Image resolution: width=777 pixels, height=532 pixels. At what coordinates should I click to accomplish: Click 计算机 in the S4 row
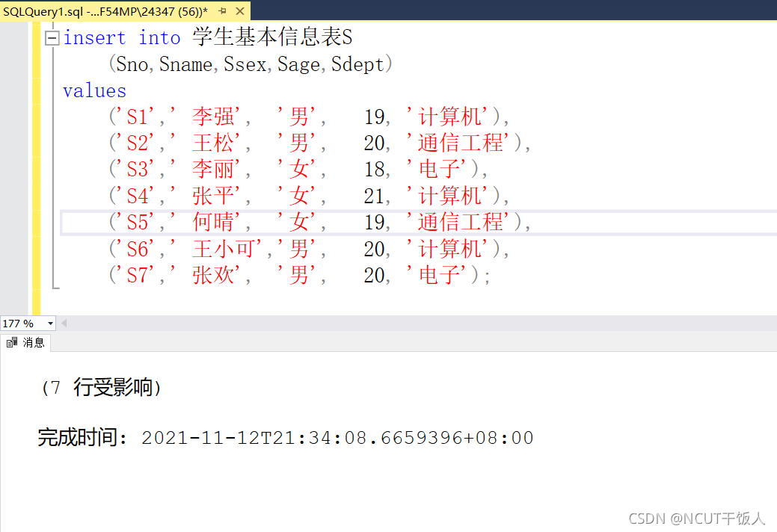click(450, 196)
